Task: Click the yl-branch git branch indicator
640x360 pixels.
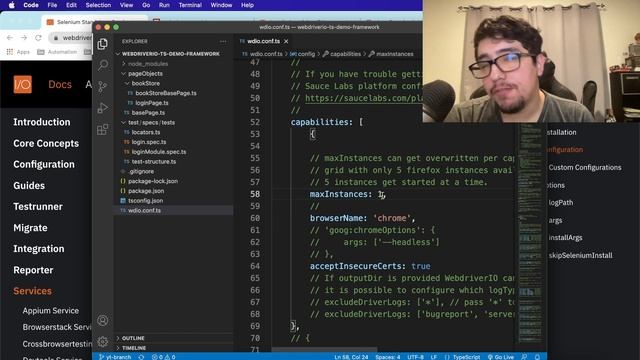Action: [115, 357]
